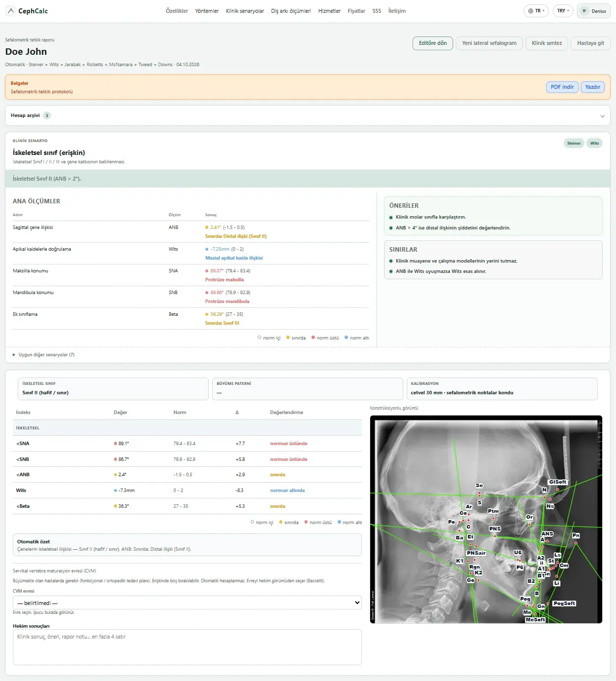Open the SSS page

[377, 11]
